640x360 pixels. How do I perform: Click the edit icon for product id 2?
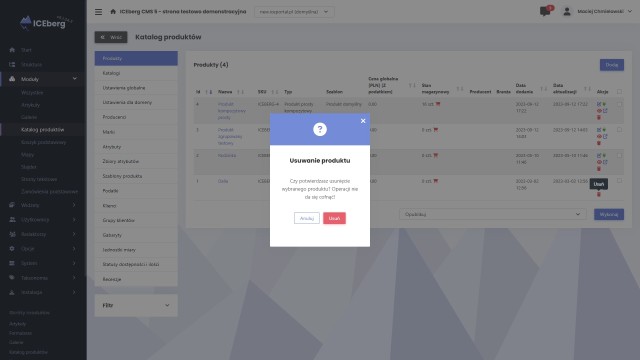click(599, 156)
